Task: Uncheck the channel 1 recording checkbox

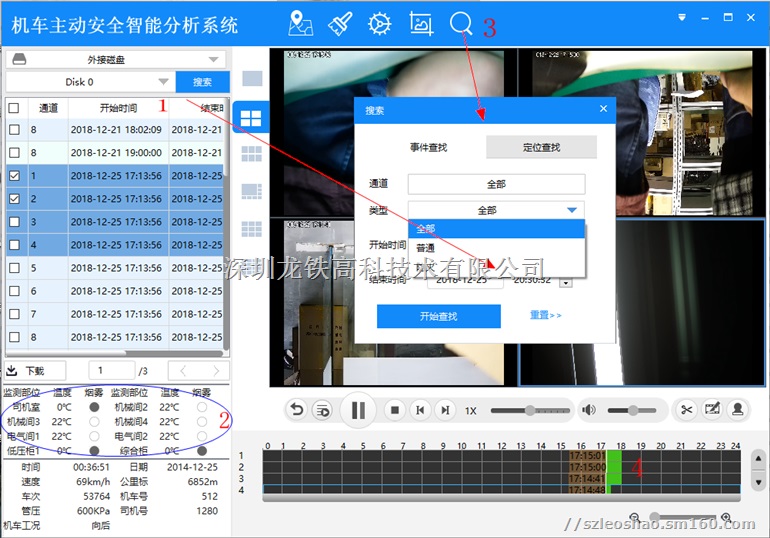Action: 14,175
